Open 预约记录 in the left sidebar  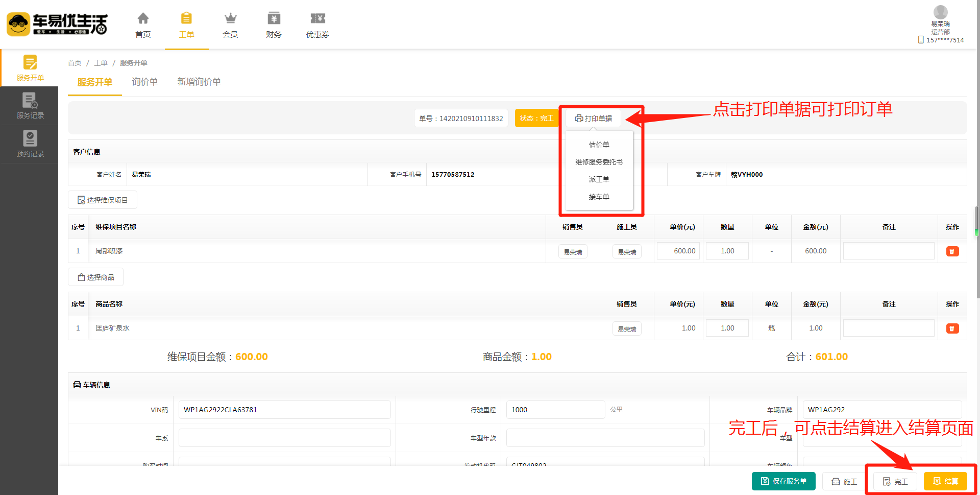(x=30, y=144)
